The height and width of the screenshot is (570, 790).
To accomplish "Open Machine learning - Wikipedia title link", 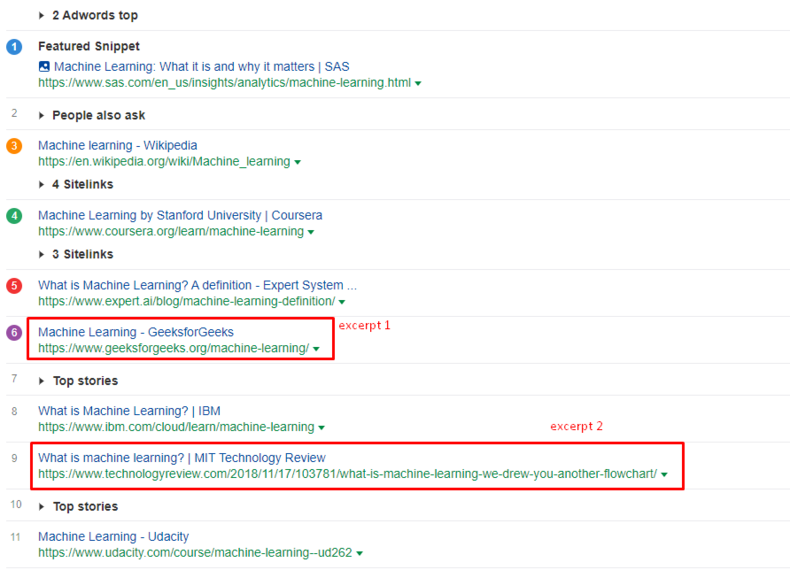I will click(117, 145).
